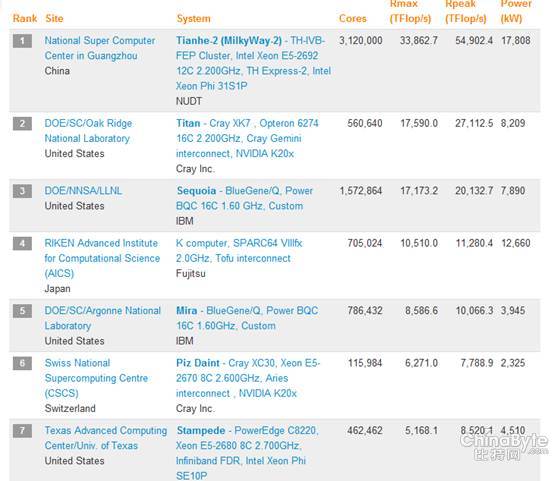
Task: Click the rank 1 badge
Action: pos(22,41)
